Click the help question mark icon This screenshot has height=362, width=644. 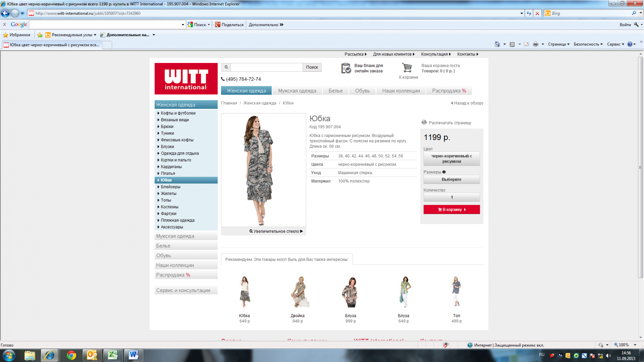coord(630,44)
